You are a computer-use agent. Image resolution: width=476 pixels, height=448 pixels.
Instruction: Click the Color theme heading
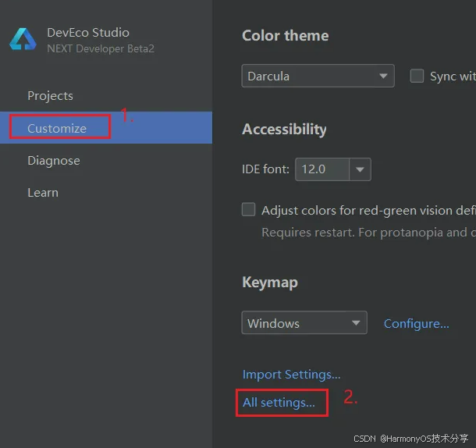pos(285,36)
